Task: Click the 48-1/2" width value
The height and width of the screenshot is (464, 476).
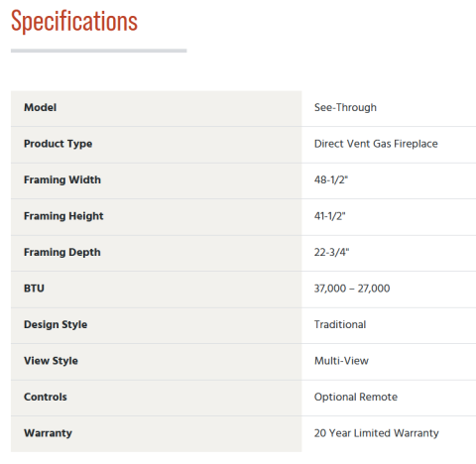Action: coord(331,179)
